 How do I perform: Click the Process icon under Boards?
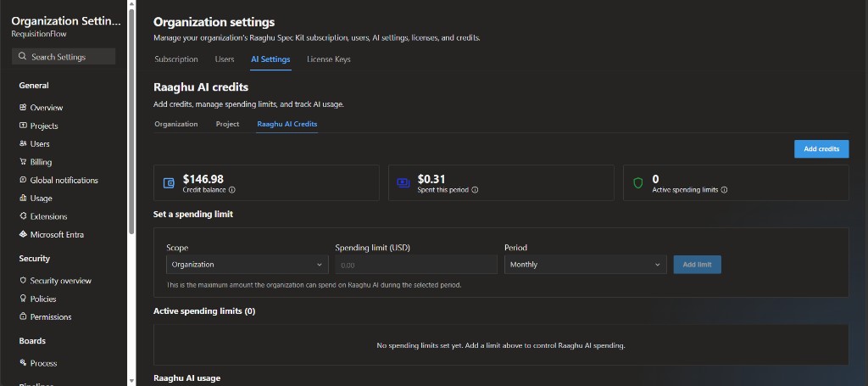23,363
